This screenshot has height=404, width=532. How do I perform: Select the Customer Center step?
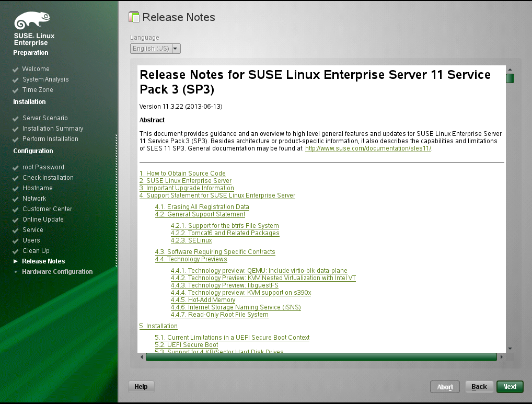click(x=48, y=209)
